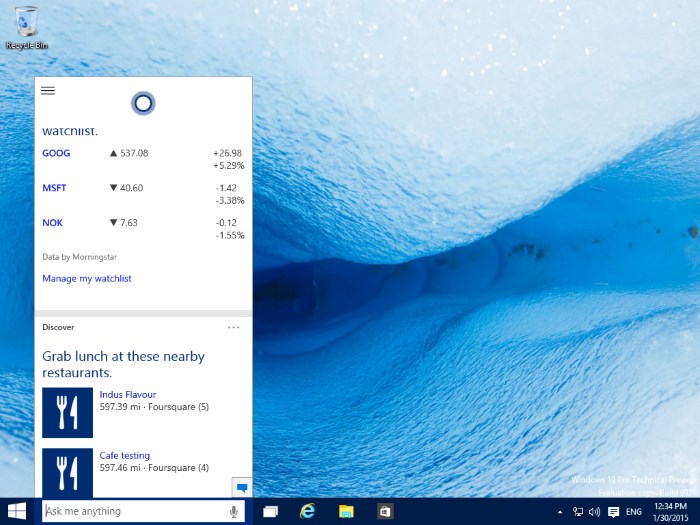Viewport: 700px width, 525px height.
Task: Open the MSFT stock ticker
Action: (x=54, y=188)
